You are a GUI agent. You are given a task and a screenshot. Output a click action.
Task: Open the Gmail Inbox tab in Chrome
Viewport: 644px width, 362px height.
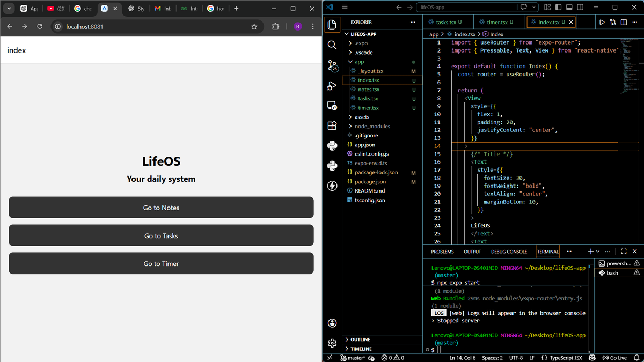click(162, 9)
